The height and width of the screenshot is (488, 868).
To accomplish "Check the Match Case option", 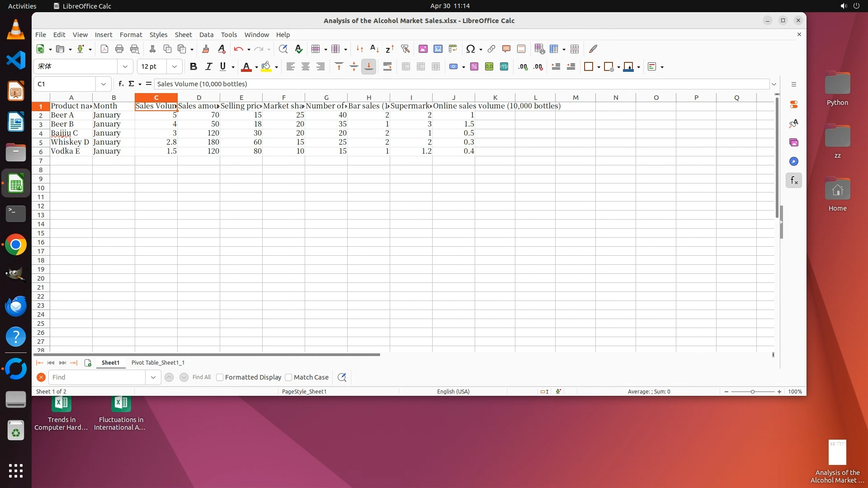I will pos(288,377).
